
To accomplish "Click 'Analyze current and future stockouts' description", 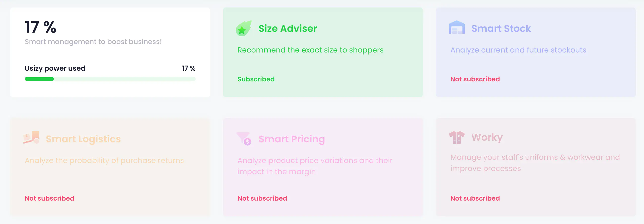I will [518, 50].
